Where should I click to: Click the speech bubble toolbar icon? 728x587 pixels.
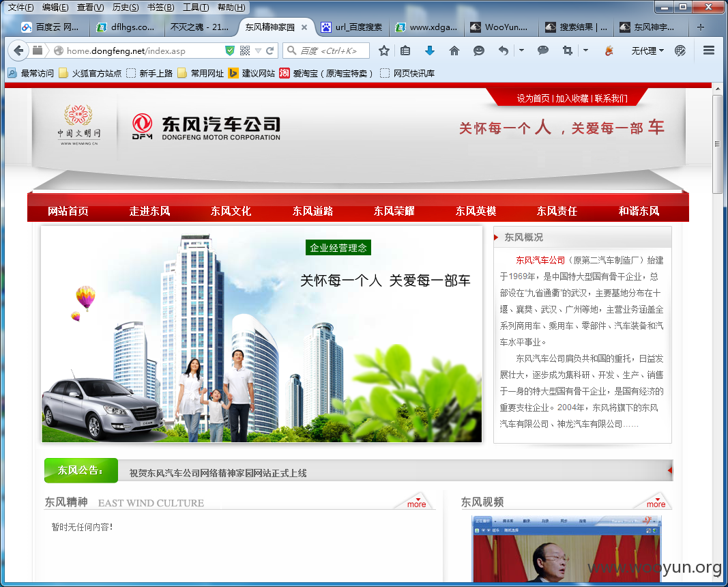pos(542,50)
